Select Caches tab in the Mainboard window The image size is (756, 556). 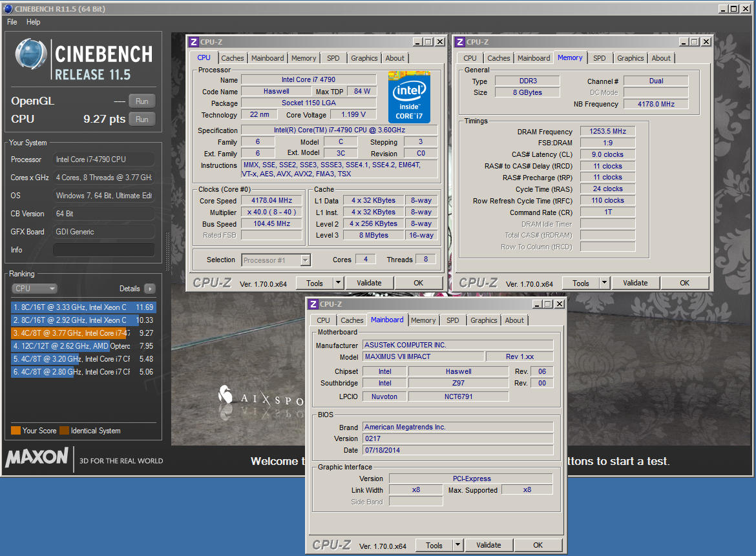click(x=352, y=320)
